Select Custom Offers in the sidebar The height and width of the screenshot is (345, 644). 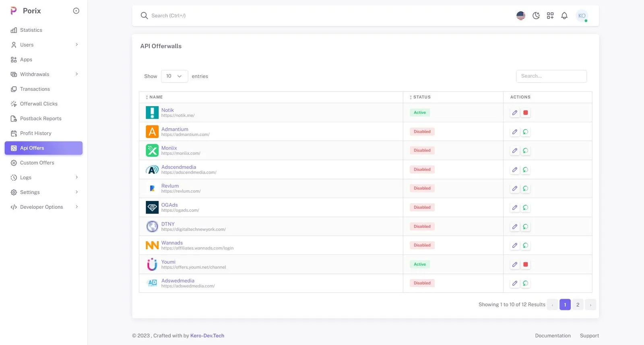[x=43, y=163]
